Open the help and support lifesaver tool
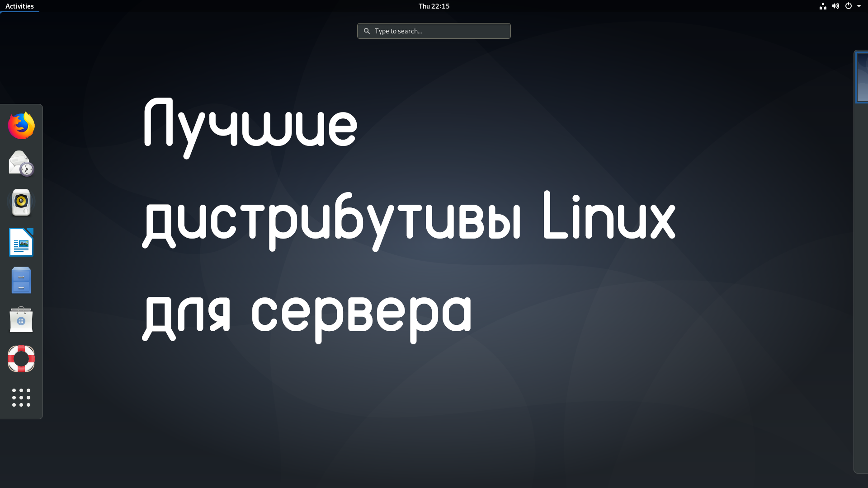This screenshot has width=868, height=488. click(21, 358)
